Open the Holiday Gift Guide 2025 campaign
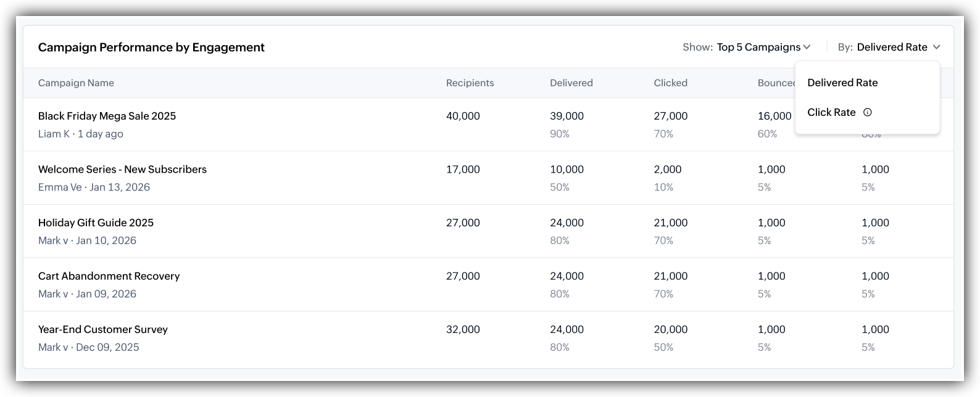The height and width of the screenshot is (397, 980). [96, 223]
